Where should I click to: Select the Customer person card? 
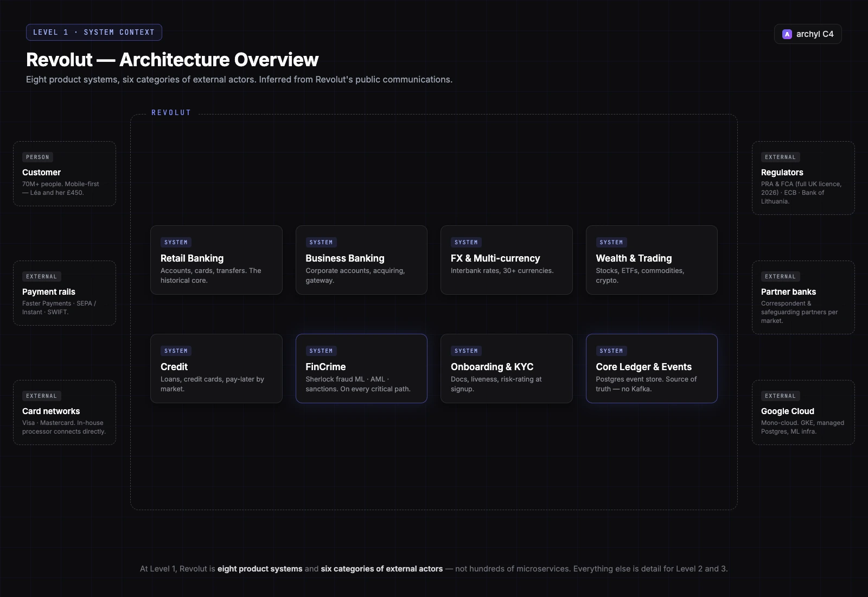click(65, 174)
